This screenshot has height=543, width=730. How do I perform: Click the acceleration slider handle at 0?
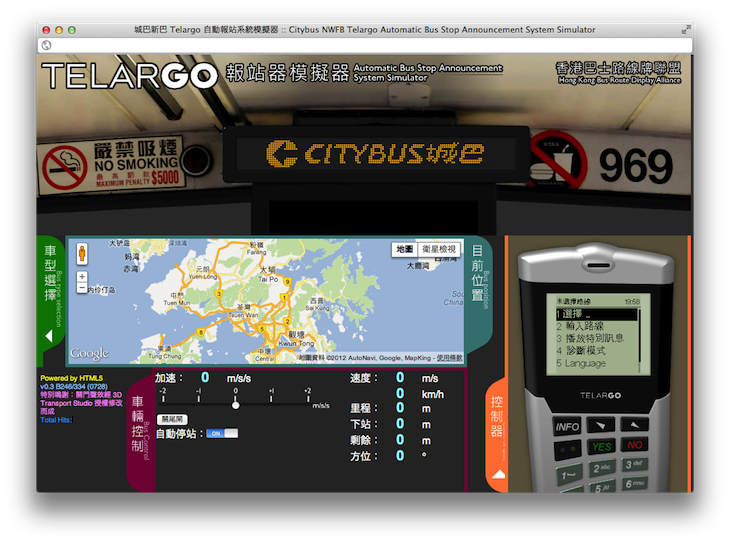click(x=236, y=405)
